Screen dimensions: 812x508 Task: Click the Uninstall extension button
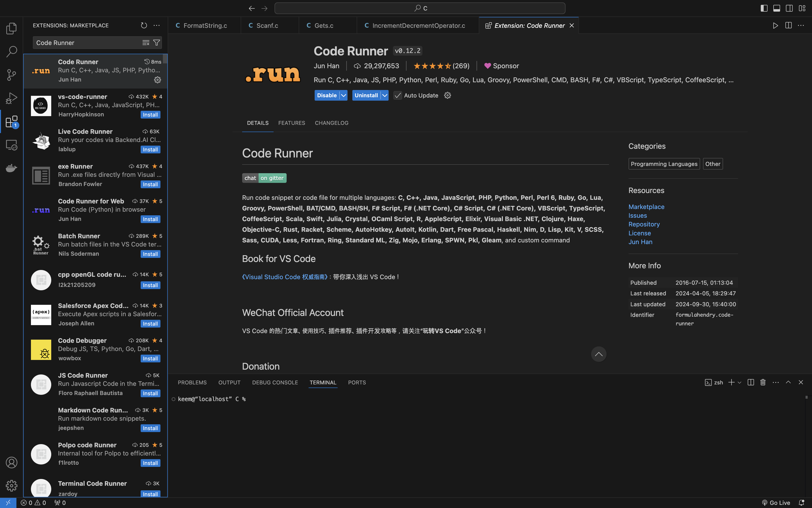coord(366,95)
